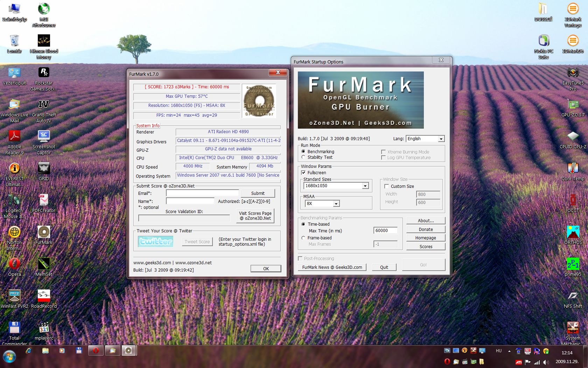Click the HU language indicator in taskbar
588x368 pixels.
(499, 351)
